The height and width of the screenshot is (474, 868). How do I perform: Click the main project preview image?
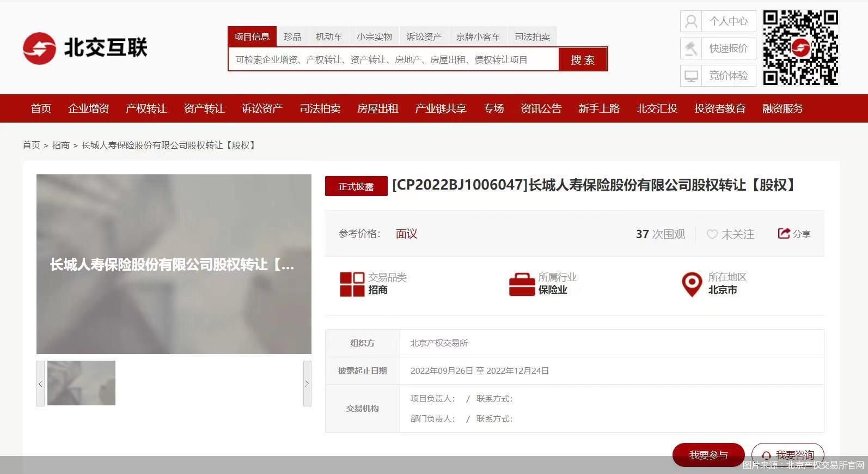coord(174,264)
